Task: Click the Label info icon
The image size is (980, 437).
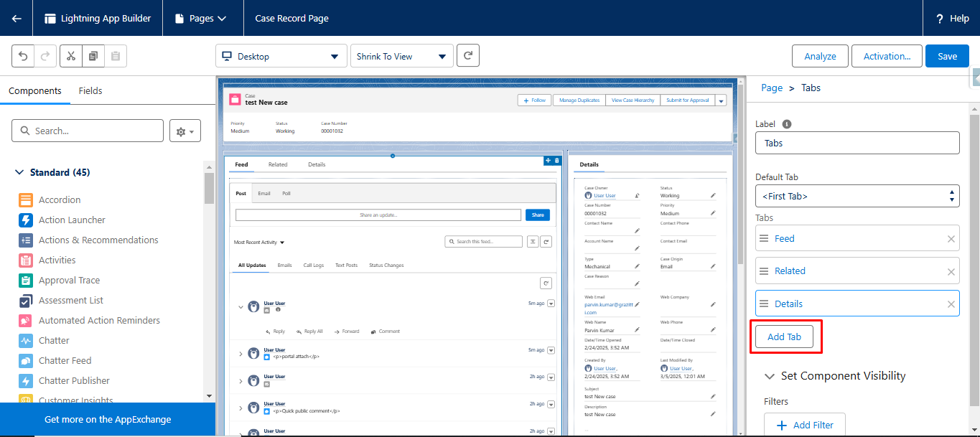Action: [x=787, y=124]
